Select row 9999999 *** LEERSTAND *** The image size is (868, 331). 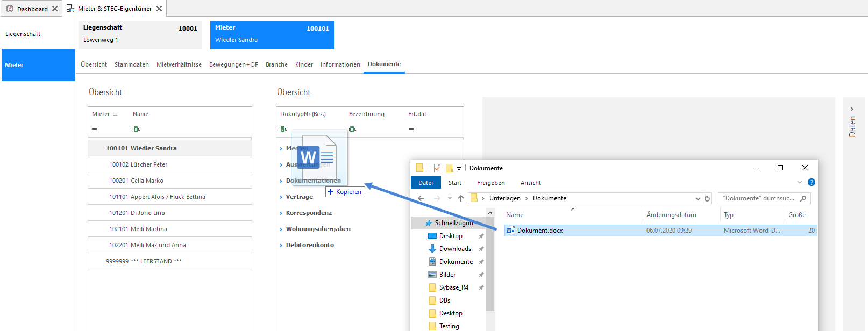170,261
